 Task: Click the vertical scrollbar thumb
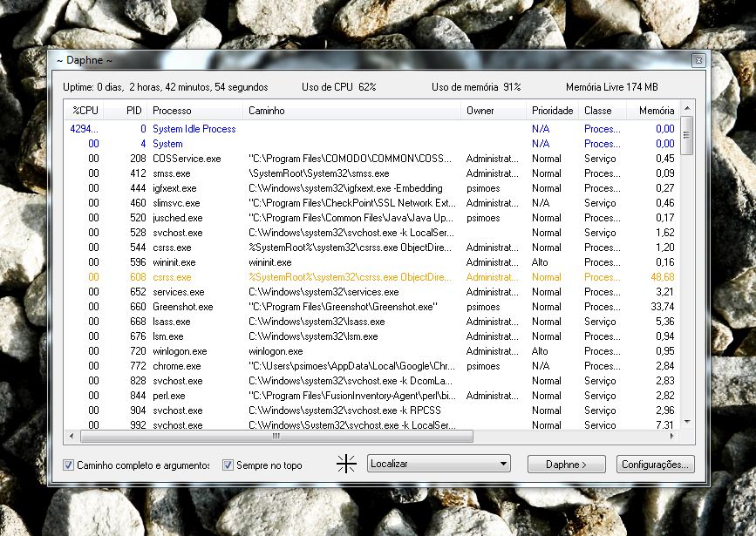[687, 135]
